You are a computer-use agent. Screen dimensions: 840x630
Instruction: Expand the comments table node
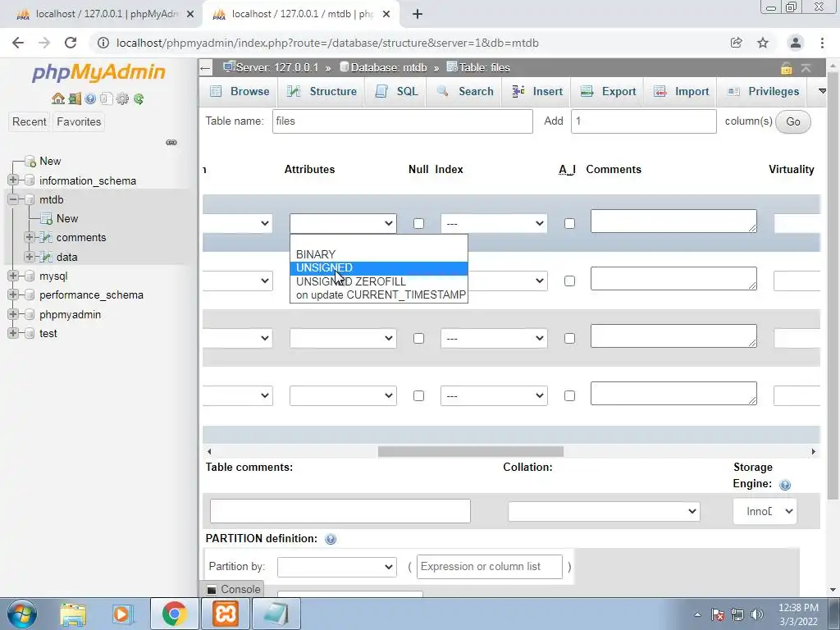30,237
